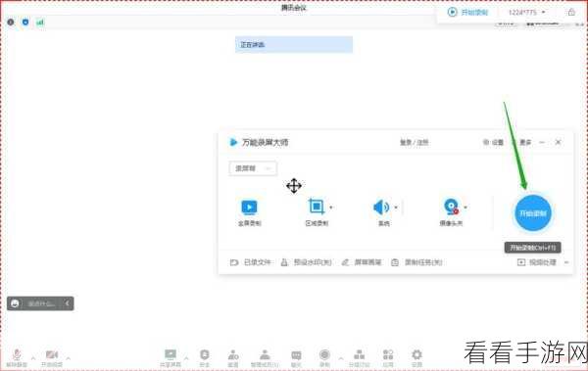588x371 pixels.
Task: Turn on video with the camera icon
Action: pyautogui.click(x=52, y=356)
